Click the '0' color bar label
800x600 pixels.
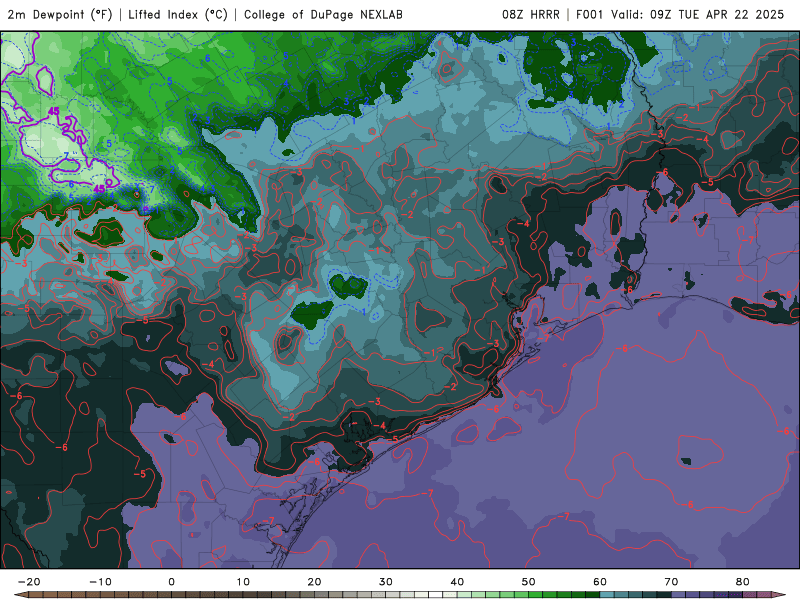[171, 582]
